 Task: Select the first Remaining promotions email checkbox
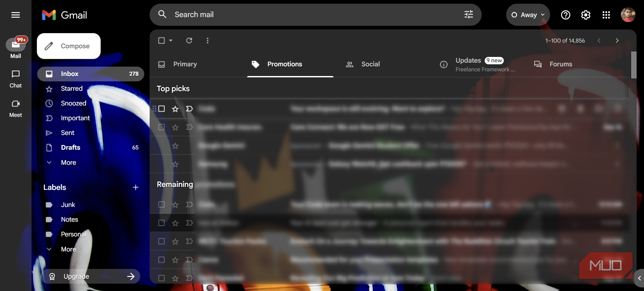tap(161, 205)
